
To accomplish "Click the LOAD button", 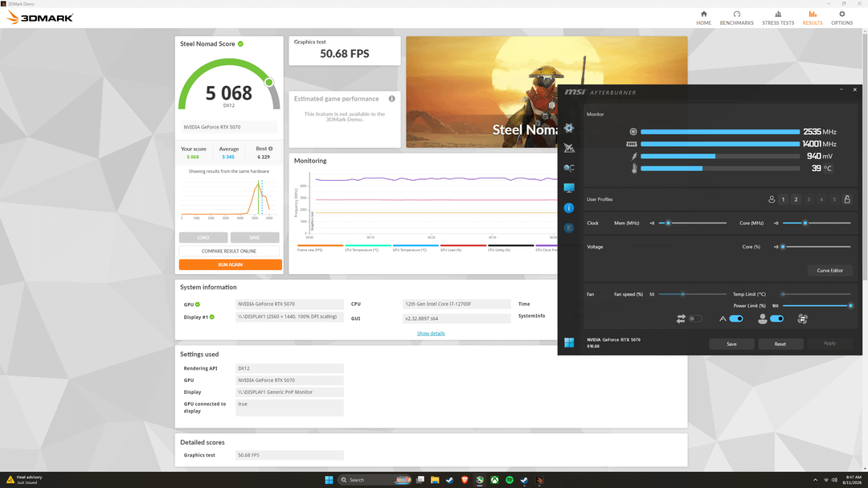I will [203, 238].
